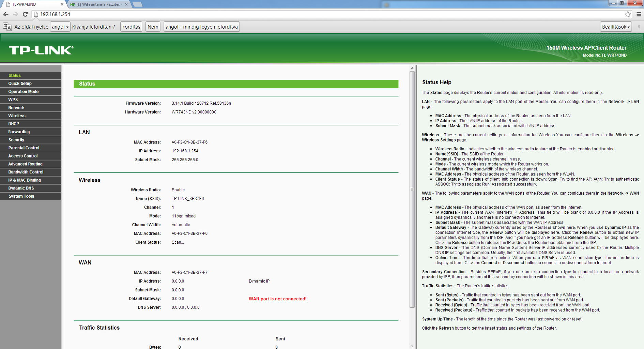The height and width of the screenshot is (349, 644).
Task: Click the WAN port is not connected warning
Action: click(278, 299)
